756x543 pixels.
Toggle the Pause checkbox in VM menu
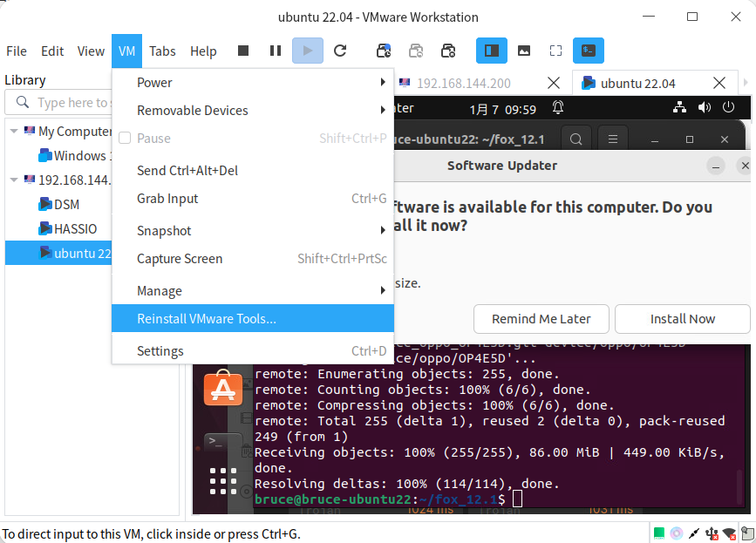(125, 139)
